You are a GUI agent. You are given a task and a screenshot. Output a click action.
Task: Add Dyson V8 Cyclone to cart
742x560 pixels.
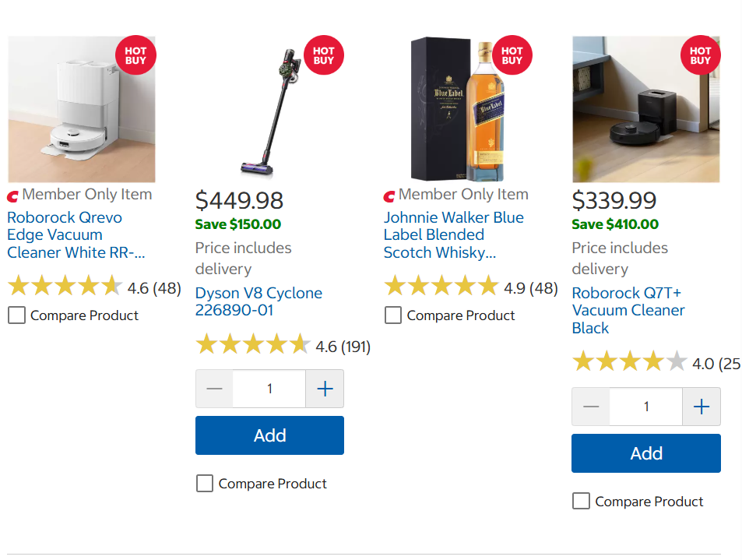(x=269, y=435)
